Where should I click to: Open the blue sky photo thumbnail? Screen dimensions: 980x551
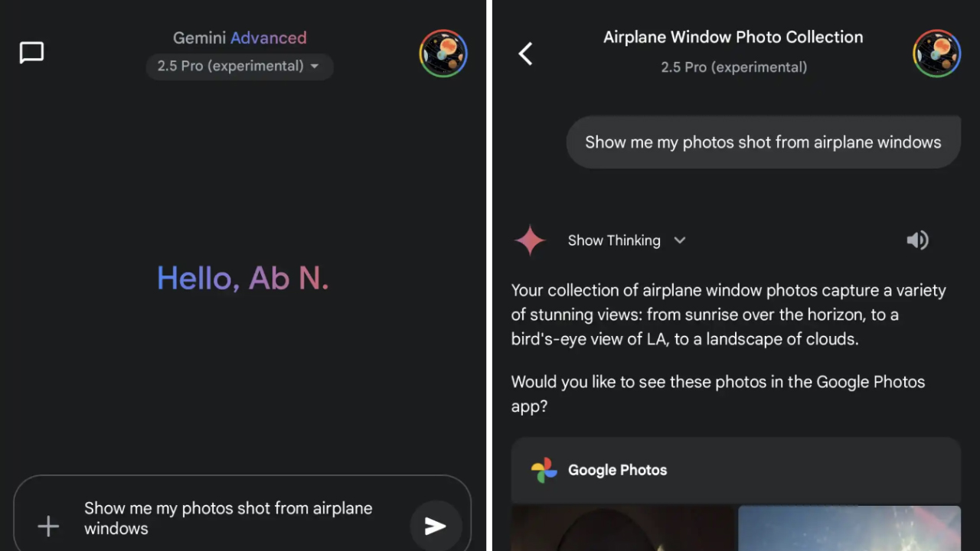[x=848, y=528]
